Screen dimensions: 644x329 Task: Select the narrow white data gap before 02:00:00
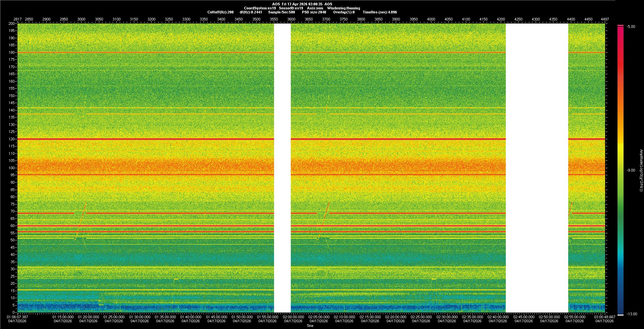pyautogui.click(x=282, y=168)
